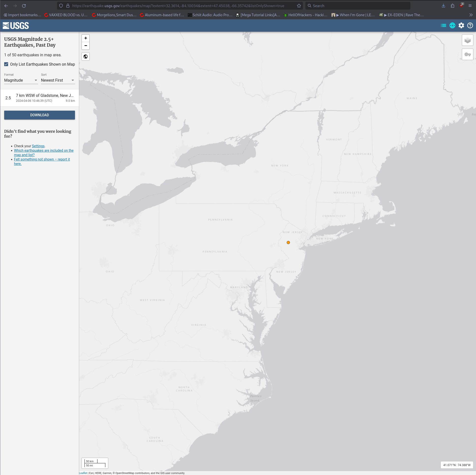Click the site lock icon
This screenshot has height=475, width=476.
point(68,6)
